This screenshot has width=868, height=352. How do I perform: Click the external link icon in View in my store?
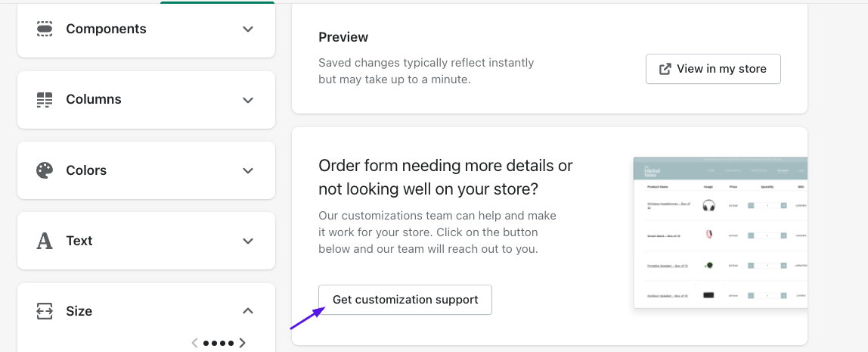point(665,69)
